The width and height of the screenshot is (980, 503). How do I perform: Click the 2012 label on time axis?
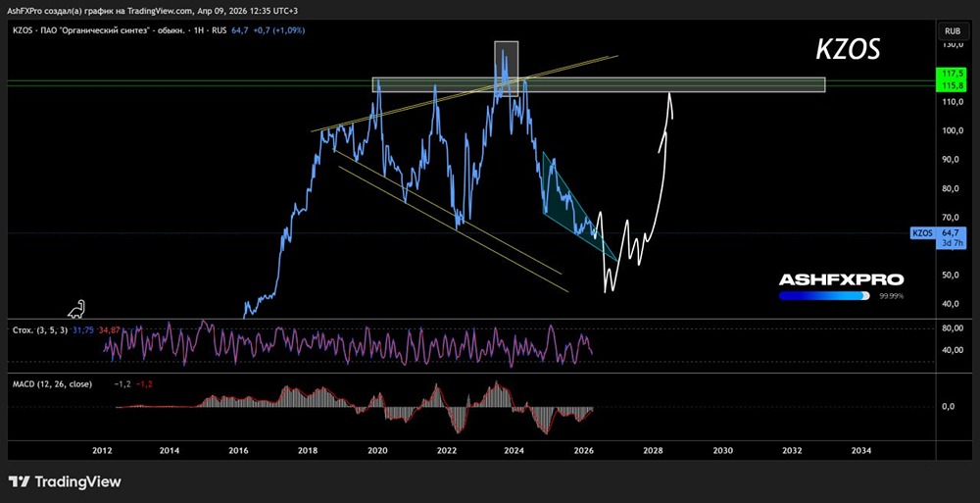(x=102, y=450)
